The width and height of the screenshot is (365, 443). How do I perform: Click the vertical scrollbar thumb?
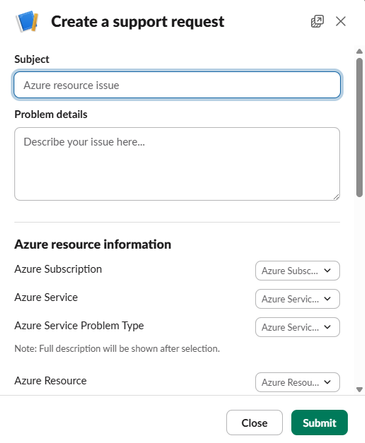coord(359,127)
